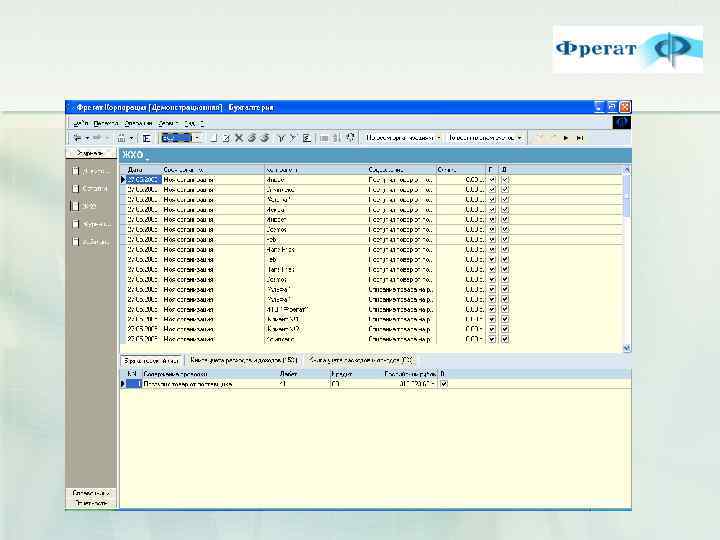Viewport: 720px width, 540px height.
Task: Click the Разделы button above the sidebar
Action: tap(90, 153)
